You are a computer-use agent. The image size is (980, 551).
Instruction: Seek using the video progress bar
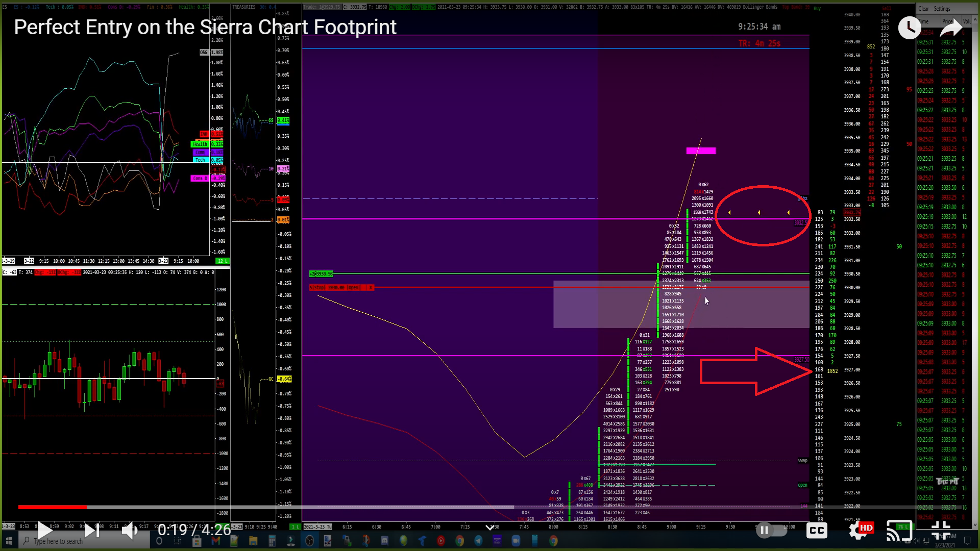tap(490, 507)
